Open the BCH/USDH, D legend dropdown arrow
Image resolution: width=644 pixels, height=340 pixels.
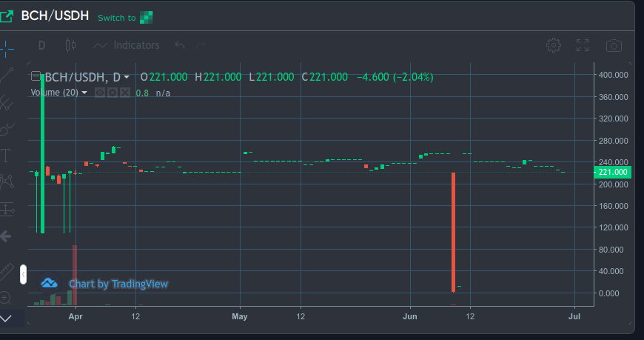pos(127,77)
